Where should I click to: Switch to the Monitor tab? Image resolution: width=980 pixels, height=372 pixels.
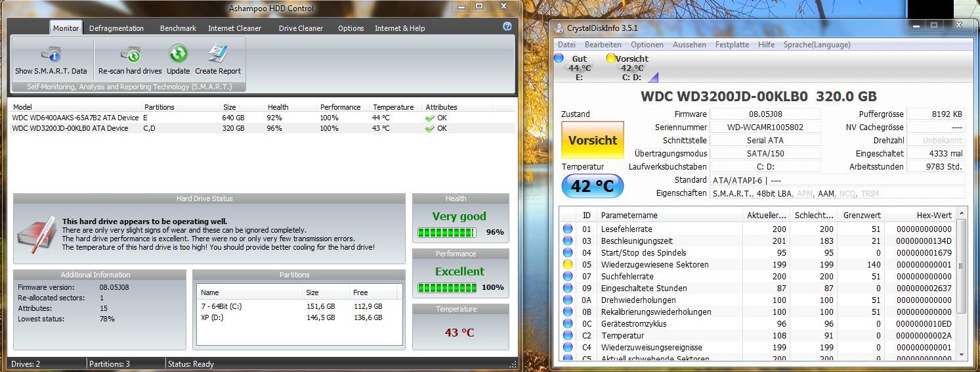pyautogui.click(x=66, y=28)
